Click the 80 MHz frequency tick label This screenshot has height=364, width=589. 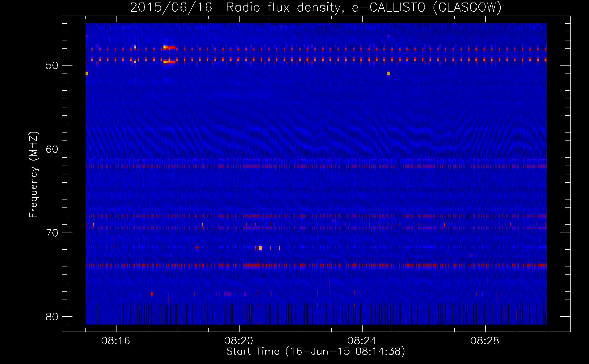(52, 317)
